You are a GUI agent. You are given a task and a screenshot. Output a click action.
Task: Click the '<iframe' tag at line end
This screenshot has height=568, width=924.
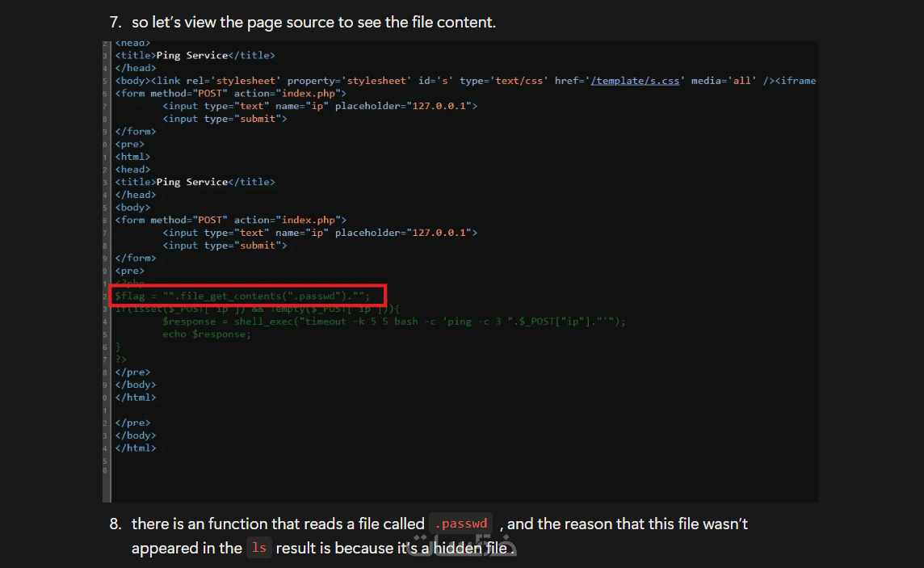tap(796, 81)
